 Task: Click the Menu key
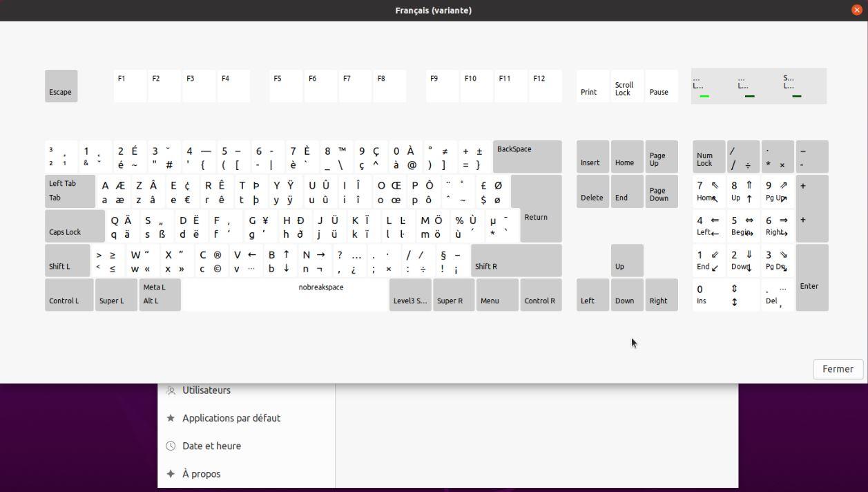[497, 295]
